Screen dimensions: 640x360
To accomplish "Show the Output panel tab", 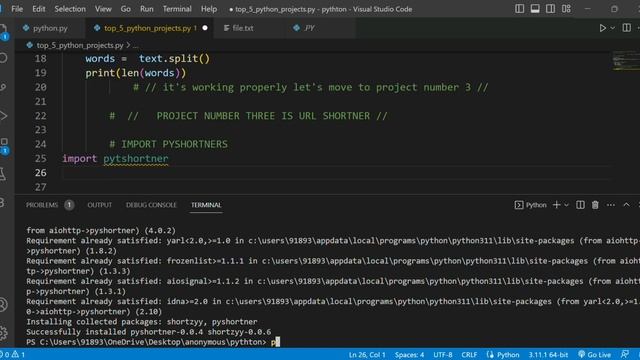I will click(99, 205).
